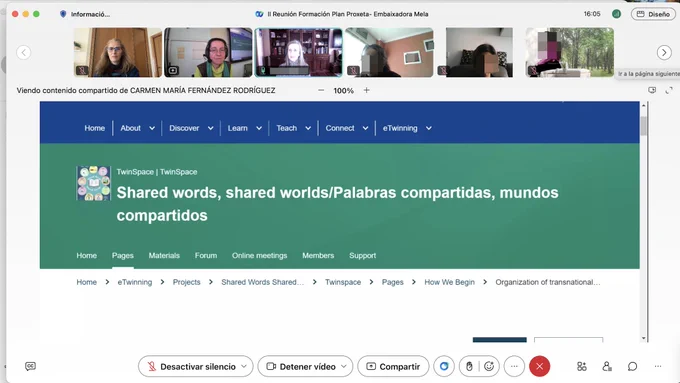The image size is (680, 383).
Task: Click Home in the blue navigation bar
Action: pos(95,128)
